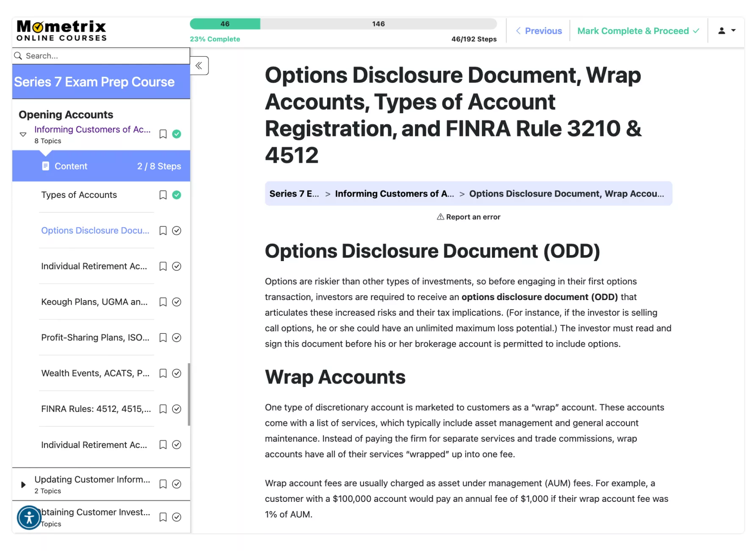The image size is (756, 551).
Task: Open the accessibility widget icon
Action: [29, 518]
